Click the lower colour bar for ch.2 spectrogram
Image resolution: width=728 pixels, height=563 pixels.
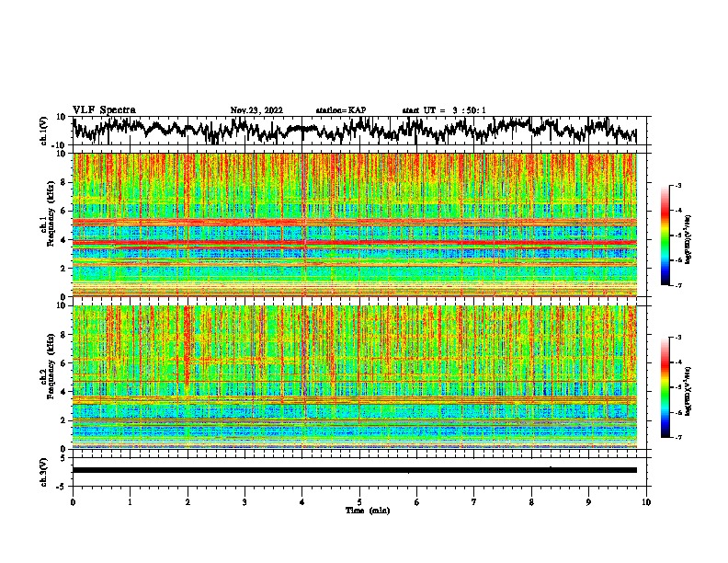(x=665, y=387)
